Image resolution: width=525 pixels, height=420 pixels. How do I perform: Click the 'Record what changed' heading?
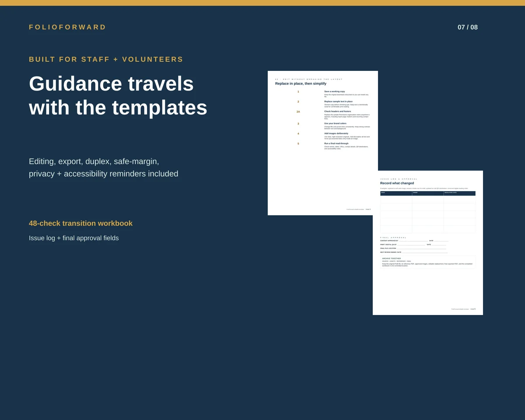[x=397, y=183]
